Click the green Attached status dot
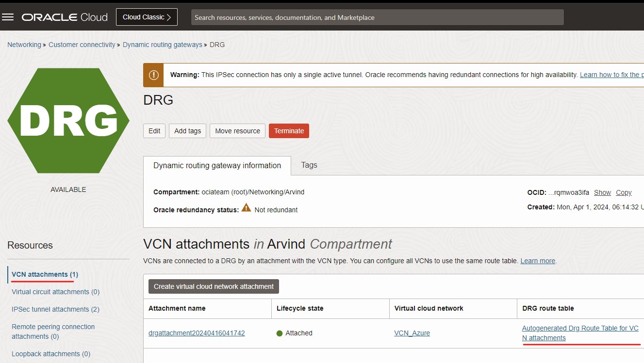Viewport: 644px width, 363px height. coord(280,333)
